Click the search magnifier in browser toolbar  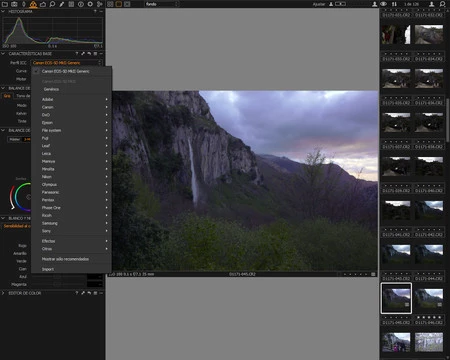click(442, 4)
